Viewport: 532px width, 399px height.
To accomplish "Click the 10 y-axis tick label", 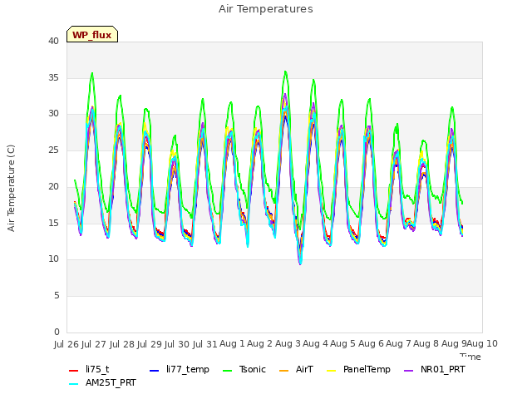I will click(x=53, y=259).
